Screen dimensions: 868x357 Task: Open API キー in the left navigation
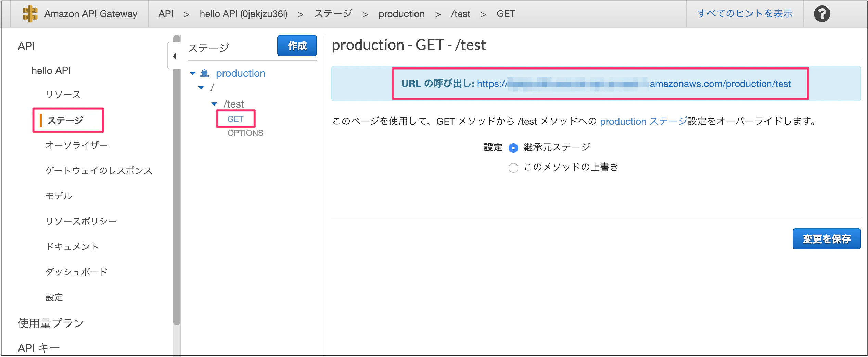click(39, 348)
